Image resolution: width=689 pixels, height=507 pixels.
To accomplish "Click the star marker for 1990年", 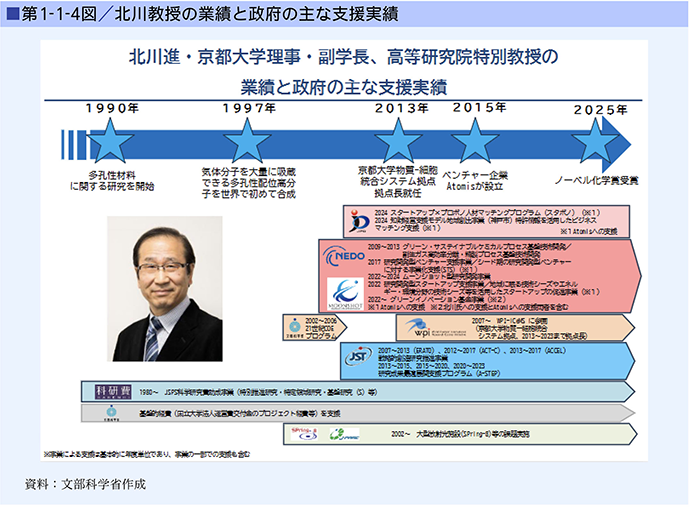I will click(110, 141).
